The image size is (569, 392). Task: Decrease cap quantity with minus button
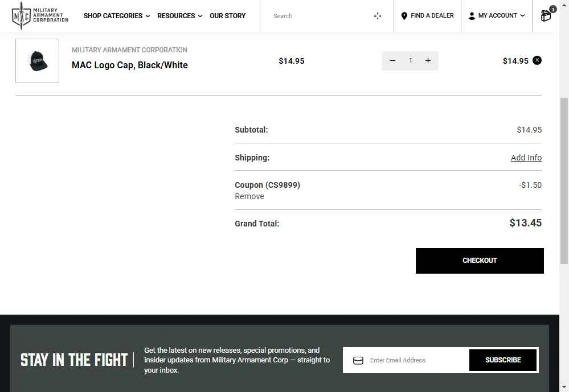pyautogui.click(x=392, y=61)
